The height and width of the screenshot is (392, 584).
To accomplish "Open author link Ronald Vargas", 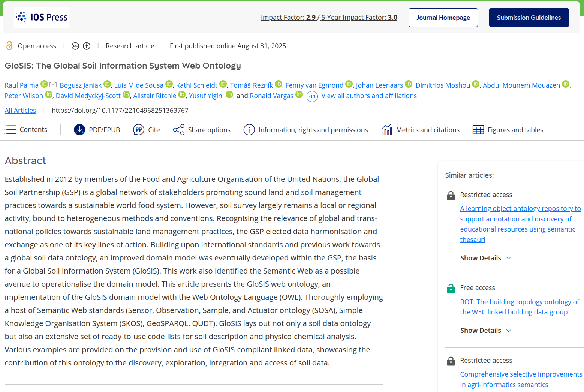I will click(x=272, y=96).
